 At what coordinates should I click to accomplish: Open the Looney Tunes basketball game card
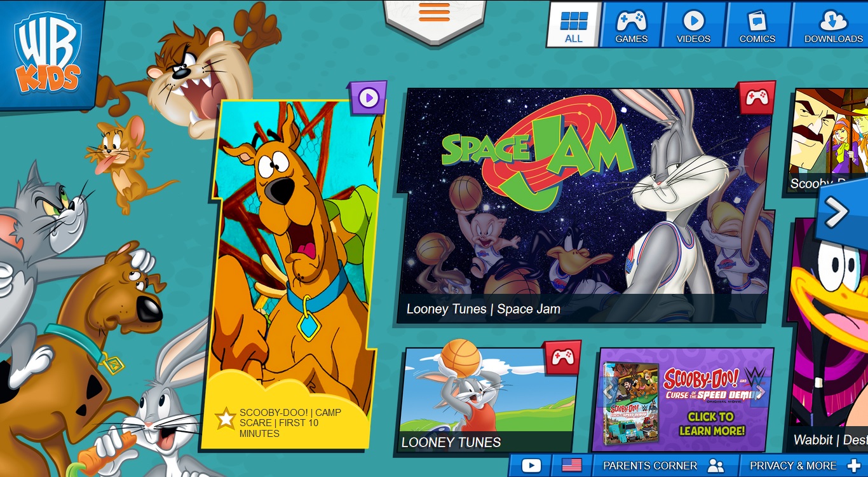coord(487,400)
